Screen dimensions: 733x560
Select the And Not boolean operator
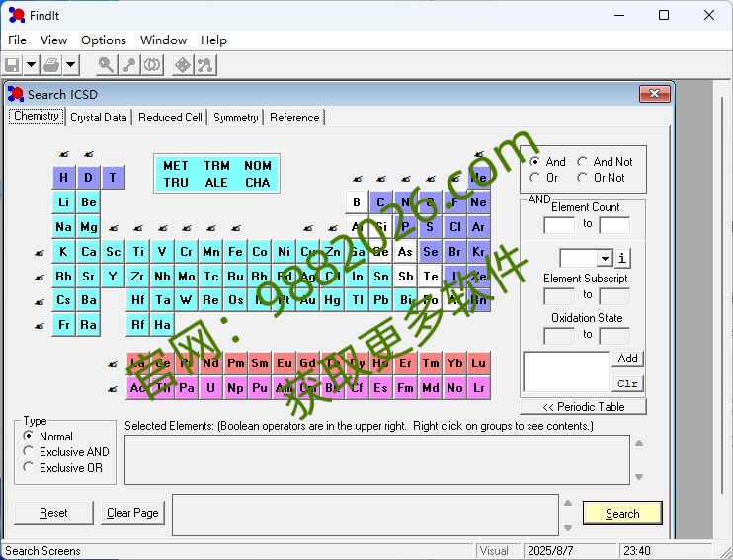click(582, 162)
